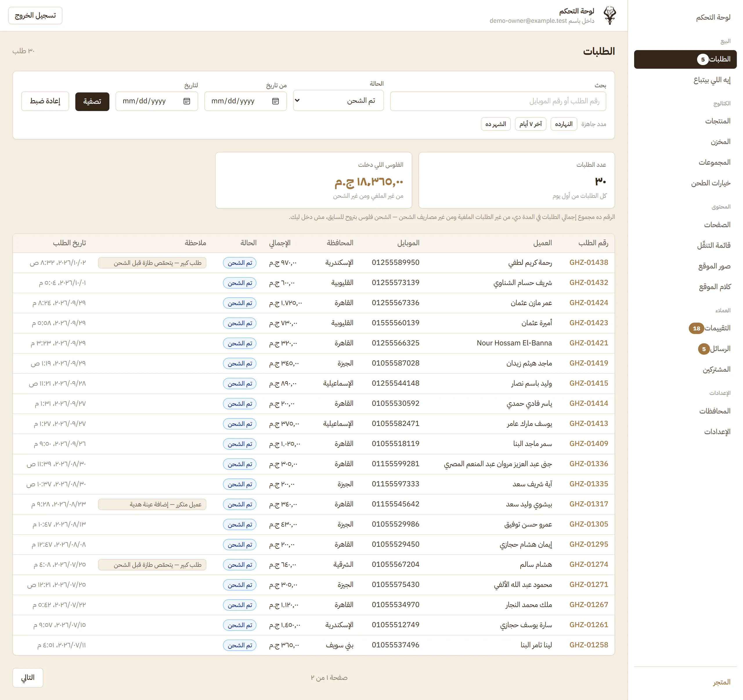
Task: Open order GHZ-01258
Action: point(589,645)
